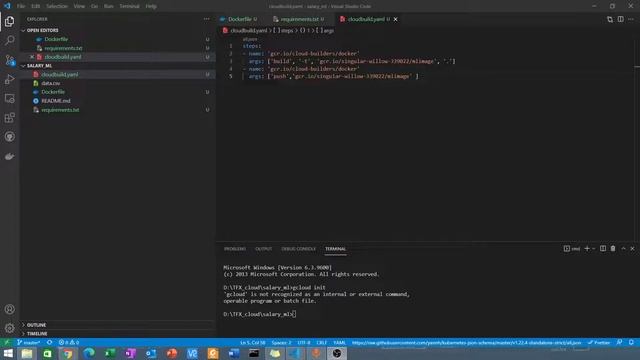The width and height of the screenshot is (640, 360).
Task: Click the Prettier status bar item
Action: pos(599,342)
